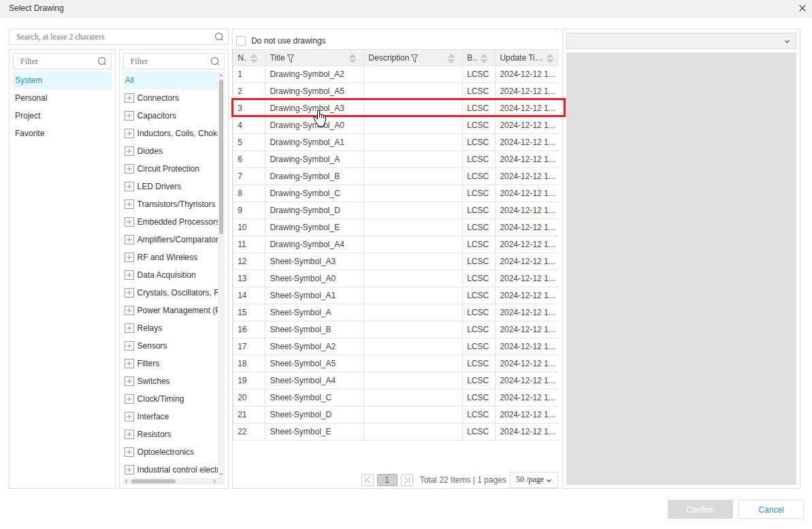The image size is (812, 529).
Task: Click the Title column filter icon
Action: pos(291,59)
